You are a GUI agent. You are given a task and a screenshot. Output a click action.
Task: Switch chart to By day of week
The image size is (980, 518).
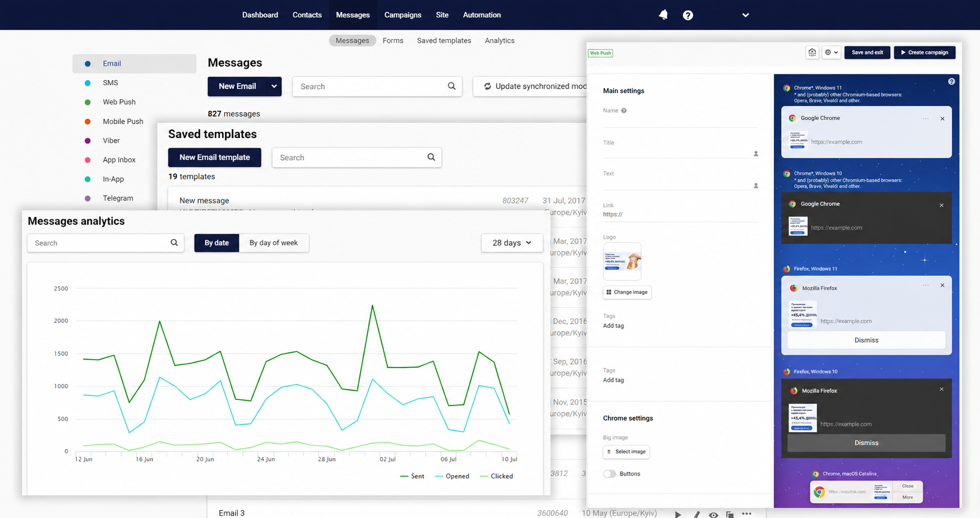pos(274,243)
